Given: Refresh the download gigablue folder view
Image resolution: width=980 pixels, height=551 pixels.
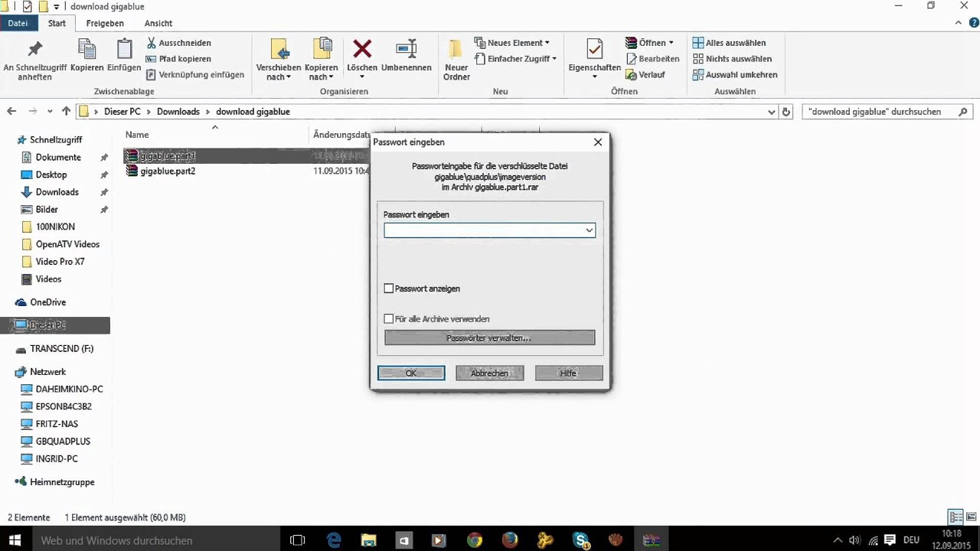Looking at the screenshot, I should [x=786, y=112].
